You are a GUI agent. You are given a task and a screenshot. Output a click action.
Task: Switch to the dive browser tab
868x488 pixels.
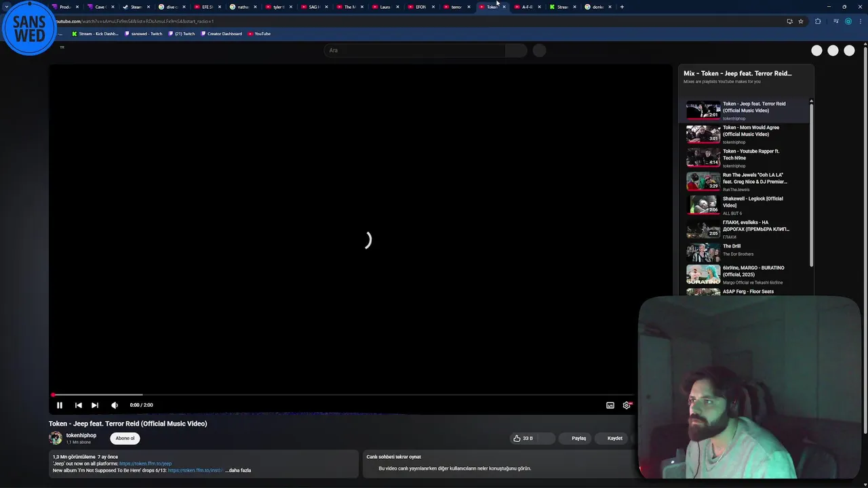172,7
